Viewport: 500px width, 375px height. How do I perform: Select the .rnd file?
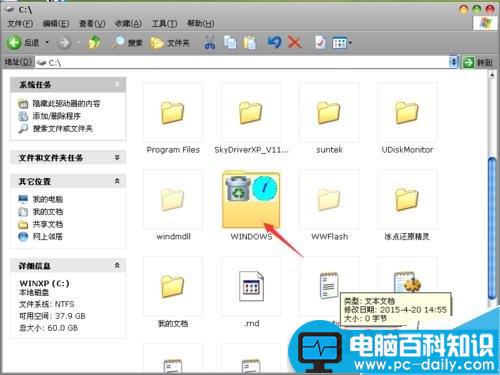click(x=251, y=287)
